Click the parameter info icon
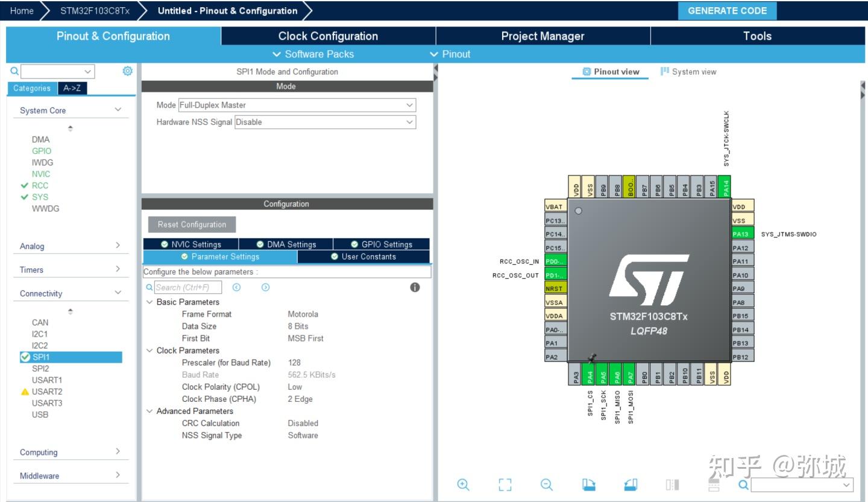Image resolution: width=868 pixels, height=502 pixels. [x=415, y=287]
